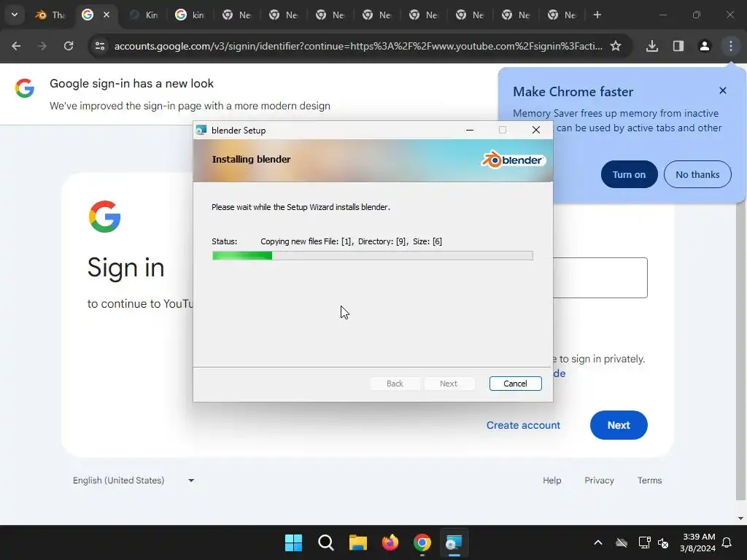Open the Terms link
The image size is (747, 560).
click(x=649, y=481)
